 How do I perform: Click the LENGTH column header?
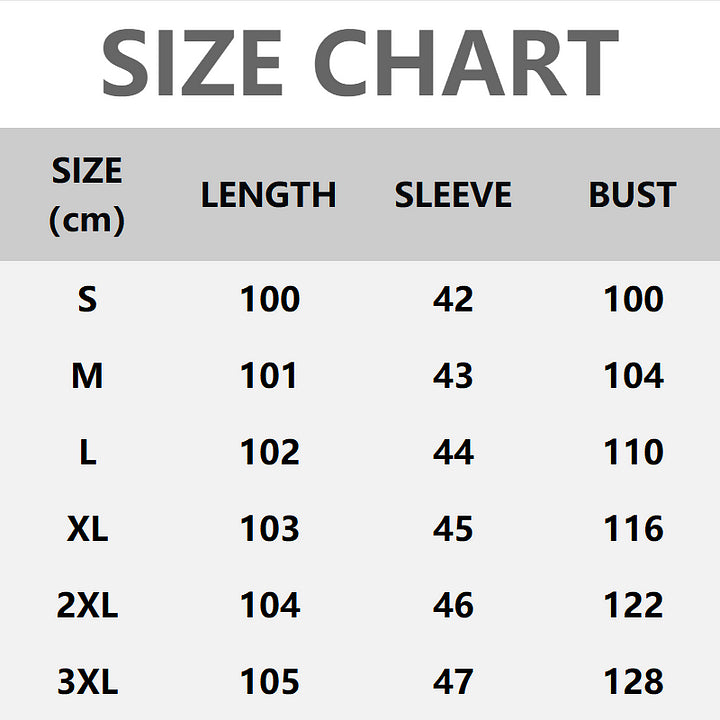point(268,195)
